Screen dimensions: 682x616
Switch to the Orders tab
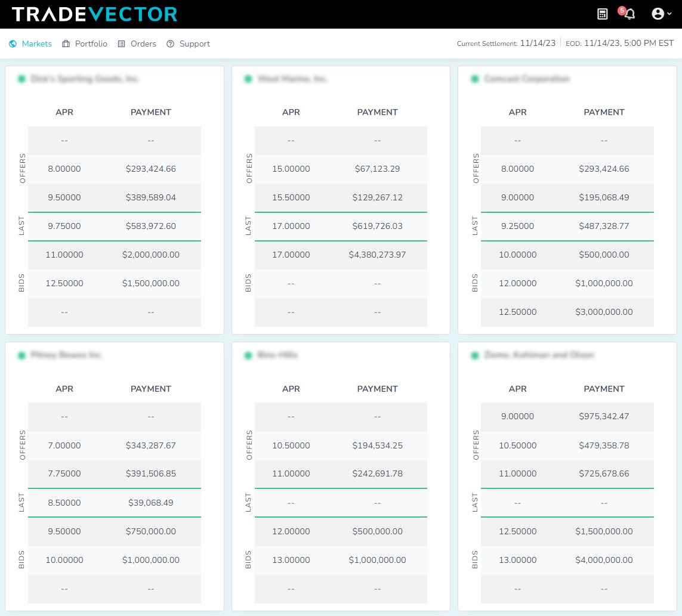tap(143, 44)
